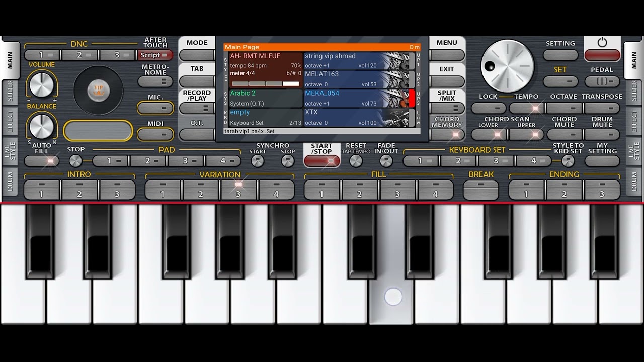Toggle the Metronome button
The image size is (644, 362).
pyautogui.click(x=155, y=81)
